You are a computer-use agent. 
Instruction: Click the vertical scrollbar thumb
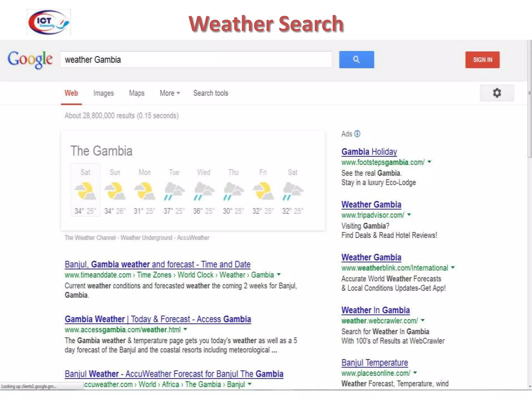tap(530, 99)
